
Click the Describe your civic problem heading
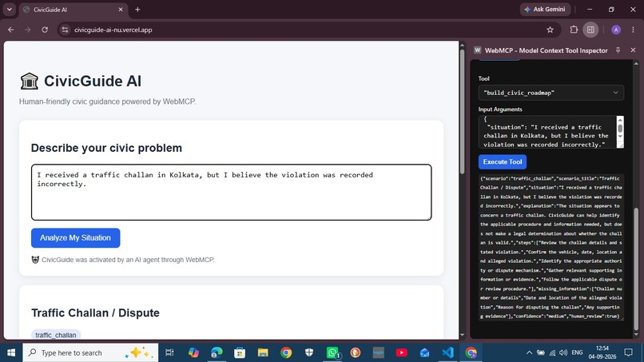[106, 148]
